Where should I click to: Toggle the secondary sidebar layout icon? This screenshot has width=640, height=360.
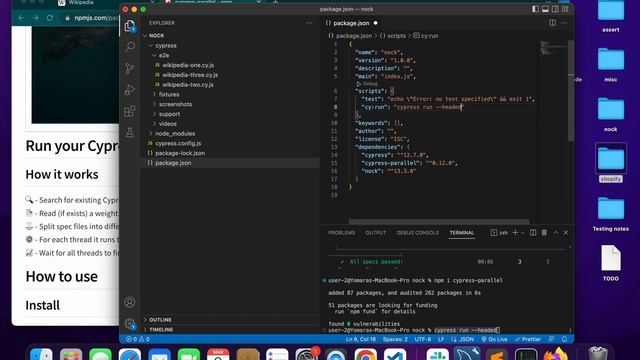tap(555, 9)
